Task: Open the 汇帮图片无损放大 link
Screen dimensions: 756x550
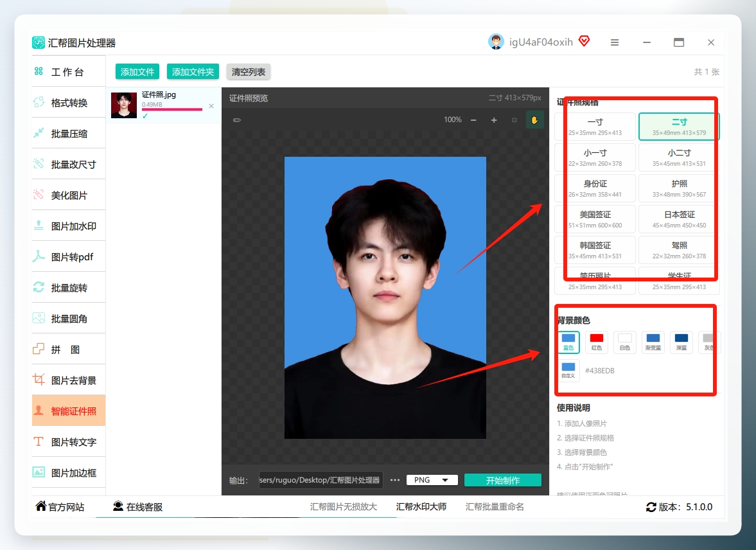Action: coord(343,506)
